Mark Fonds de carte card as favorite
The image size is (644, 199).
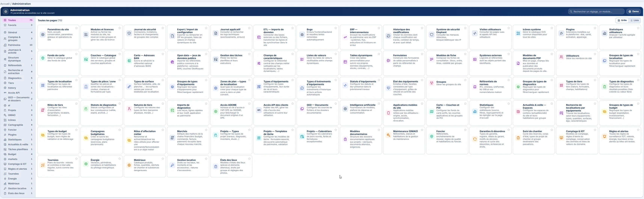click(76, 54)
